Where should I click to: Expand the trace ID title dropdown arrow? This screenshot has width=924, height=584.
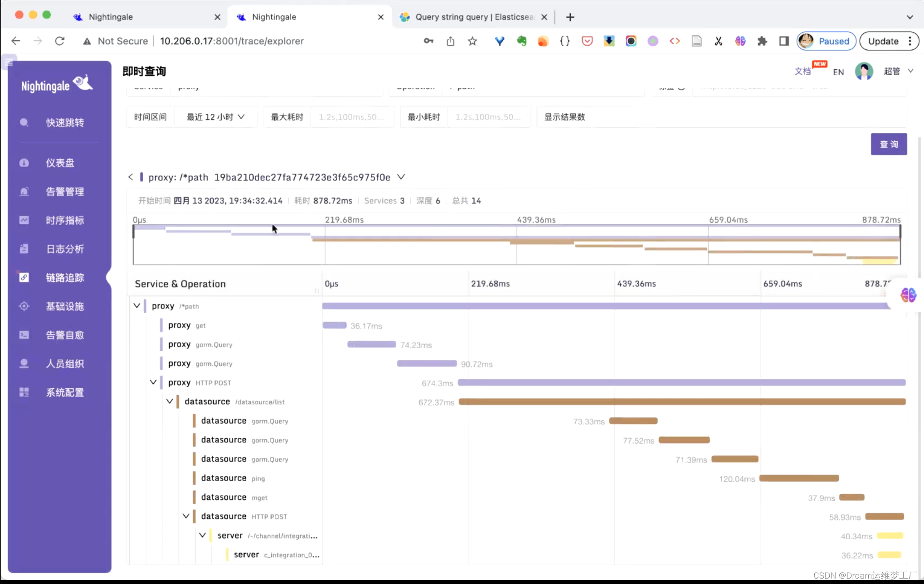[401, 177]
